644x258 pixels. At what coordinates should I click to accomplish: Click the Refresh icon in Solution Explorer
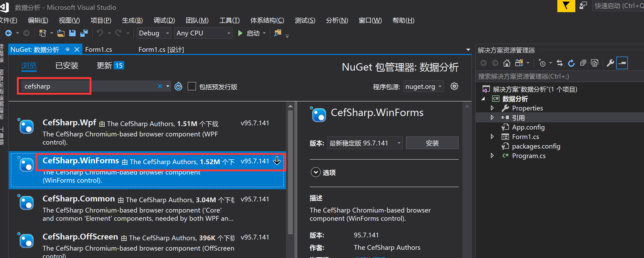pyautogui.click(x=571, y=63)
